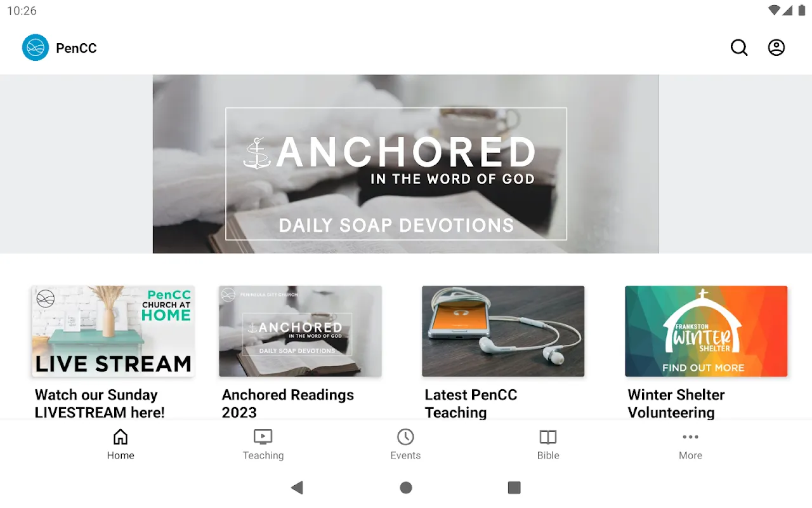This screenshot has width=812, height=508.
Task: Select Watch our Sunday LIVESTREAM title
Action: point(100,404)
